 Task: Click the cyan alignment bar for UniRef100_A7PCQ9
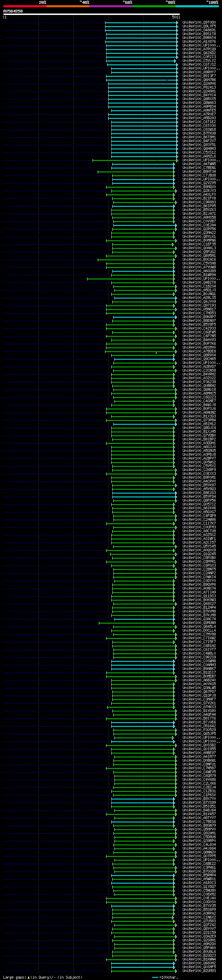[x=142, y=49]
